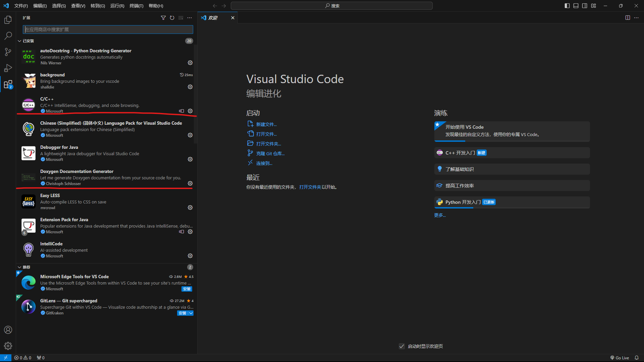The image size is (644, 362).
Task: Open the manage gear for background extension
Action: pyautogui.click(x=190, y=87)
